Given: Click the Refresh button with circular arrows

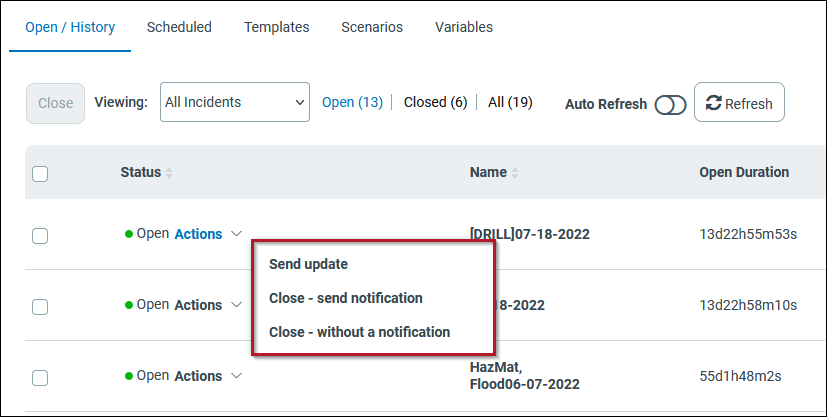Looking at the screenshot, I should coord(739,102).
